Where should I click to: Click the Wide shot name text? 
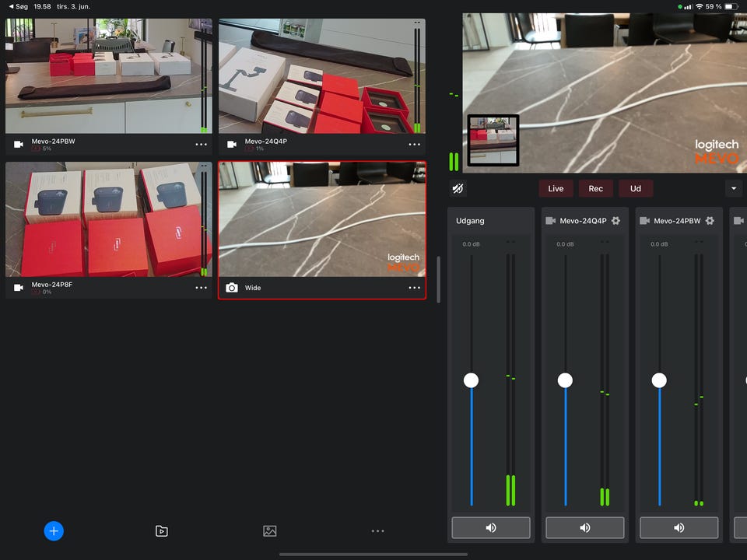click(253, 288)
